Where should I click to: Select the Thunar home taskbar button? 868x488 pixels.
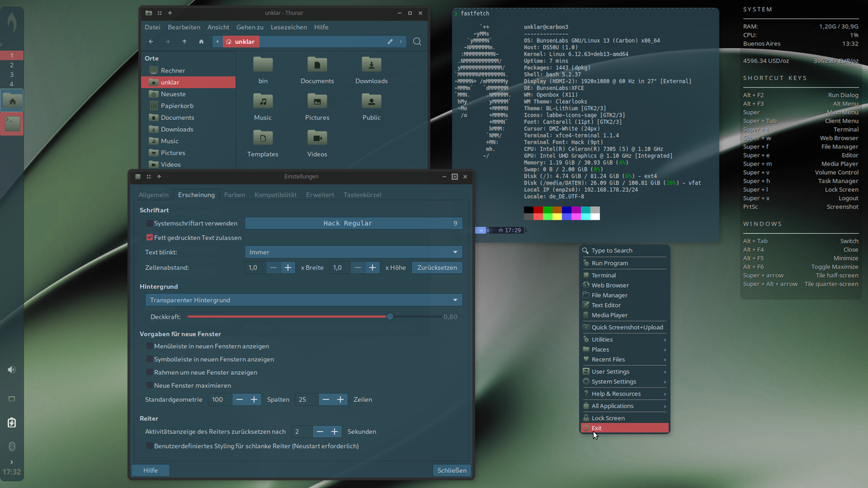click(x=12, y=100)
